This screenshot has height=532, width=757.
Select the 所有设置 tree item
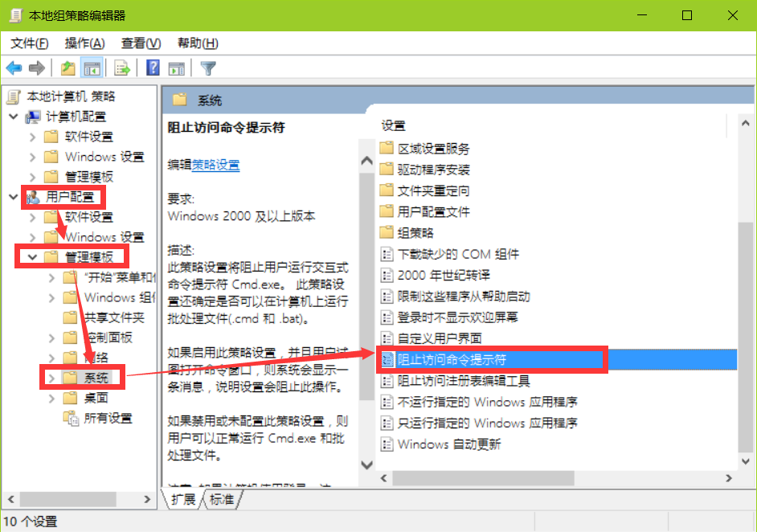(108, 418)
